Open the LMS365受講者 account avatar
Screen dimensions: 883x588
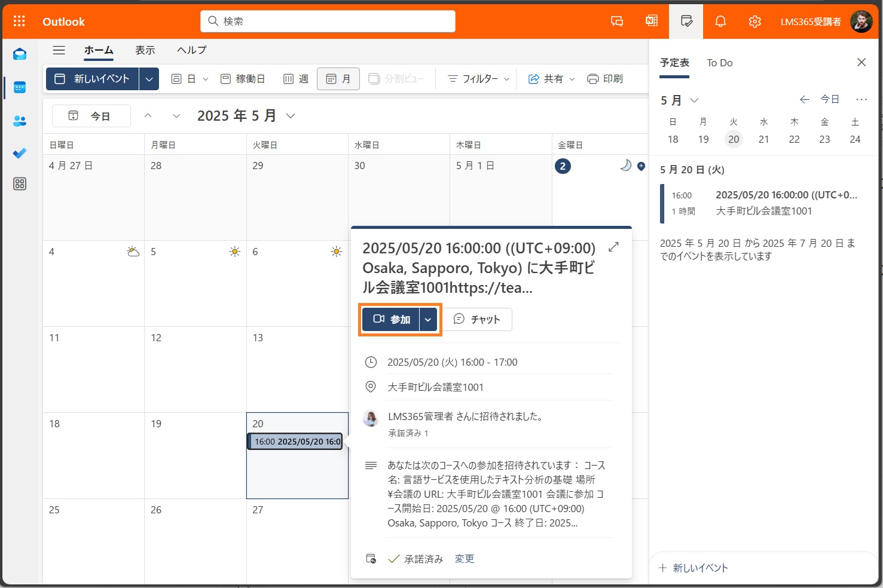[x=861, y=22]
